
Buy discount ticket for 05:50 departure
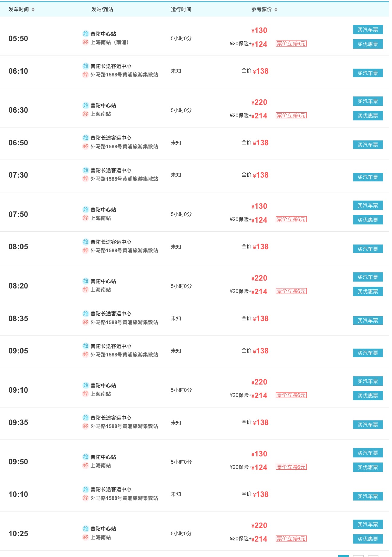(368, 44)
